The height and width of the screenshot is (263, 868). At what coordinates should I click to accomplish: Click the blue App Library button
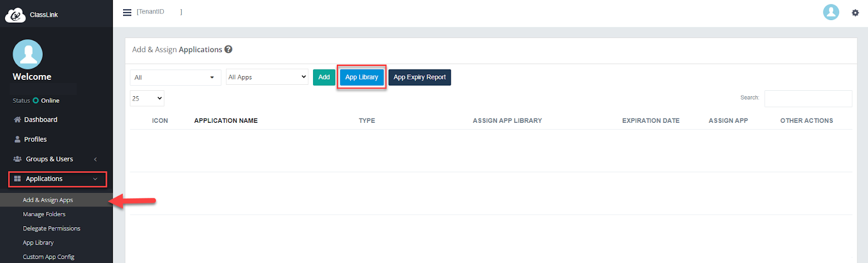coord(362,77)
